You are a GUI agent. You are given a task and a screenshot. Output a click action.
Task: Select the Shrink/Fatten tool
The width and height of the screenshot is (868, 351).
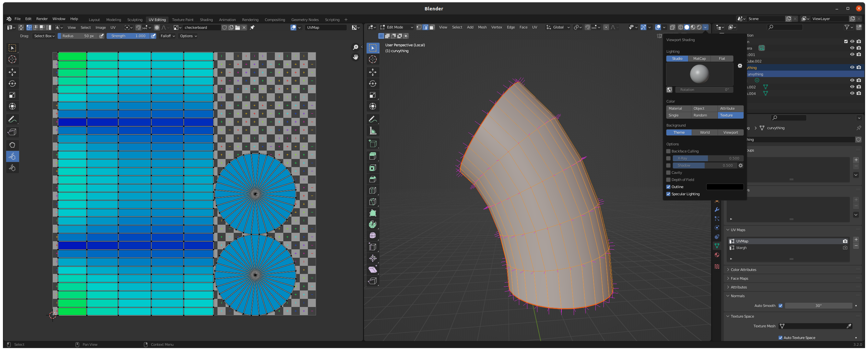pos(373,258)
